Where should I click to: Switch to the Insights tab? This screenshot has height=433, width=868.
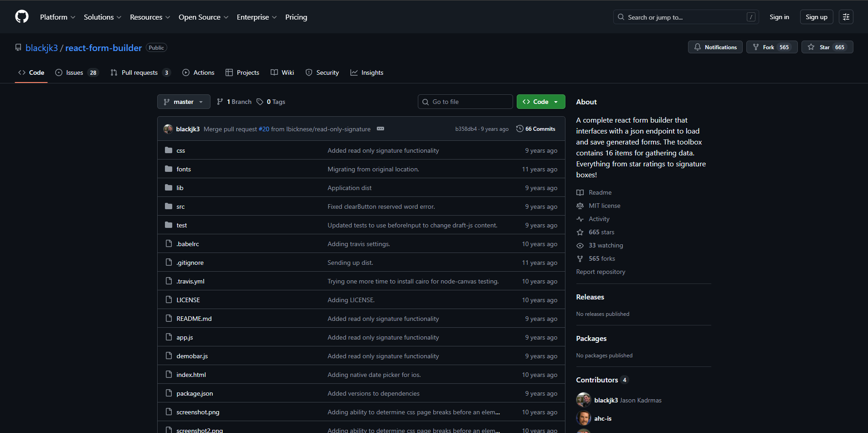click(367, 72)
